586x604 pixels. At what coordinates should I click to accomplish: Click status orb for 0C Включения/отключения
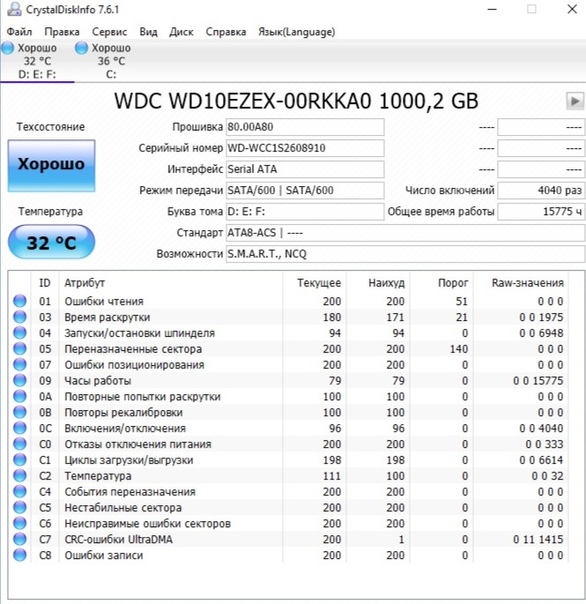pos(20,428)
